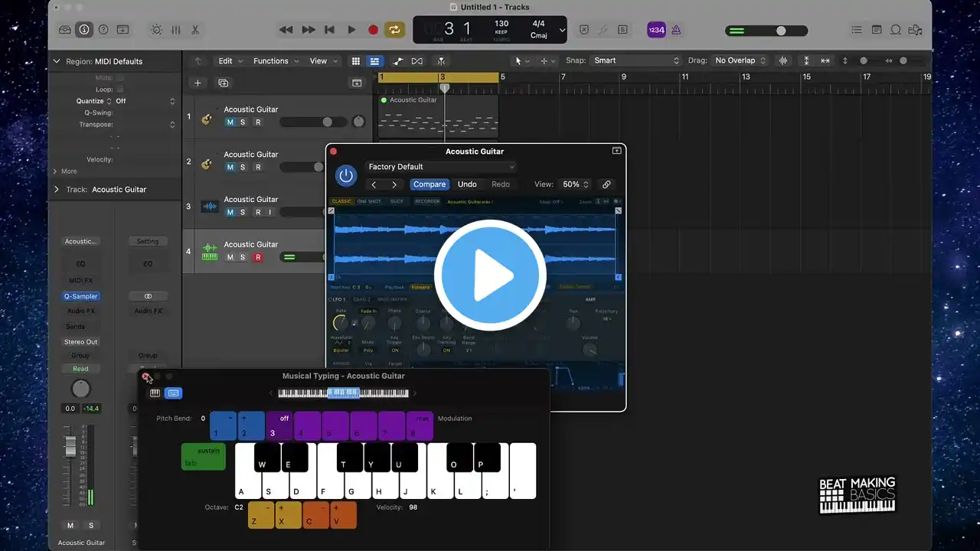Solo track 2 Acoustic Guitar
980x551 pixels.
(243, 167)
